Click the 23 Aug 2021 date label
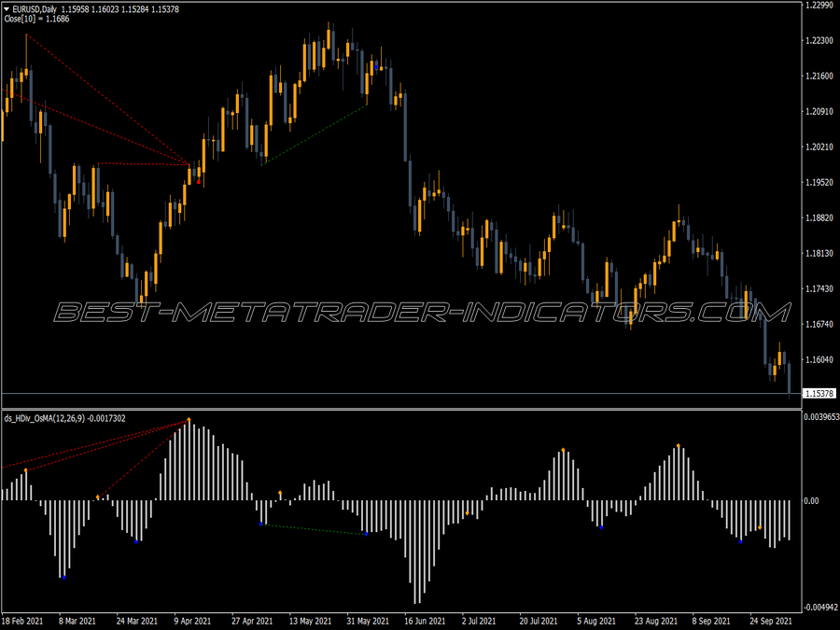 [656, 622]
